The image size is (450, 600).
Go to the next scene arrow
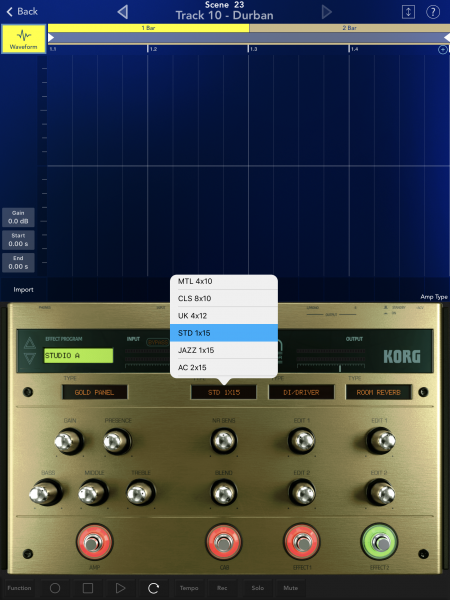click(x=326, y=12)
